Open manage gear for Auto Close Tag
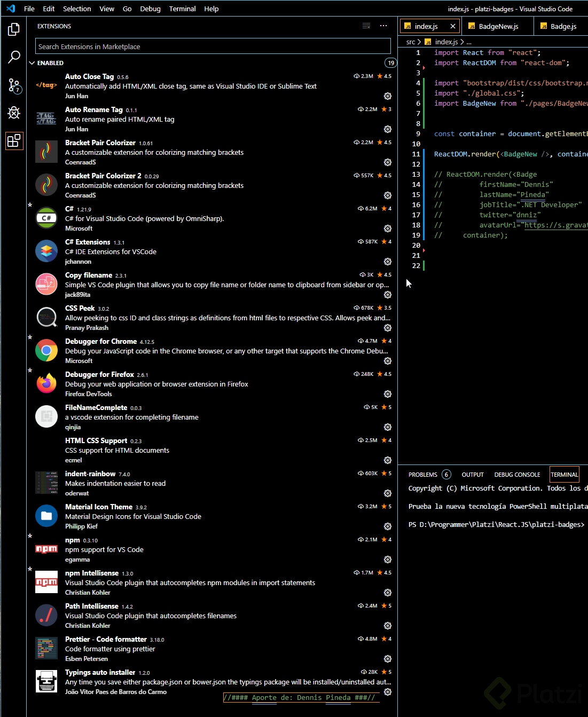Viewport: 588px width, 717px height. pyautogui.click(x=388, y=96)
